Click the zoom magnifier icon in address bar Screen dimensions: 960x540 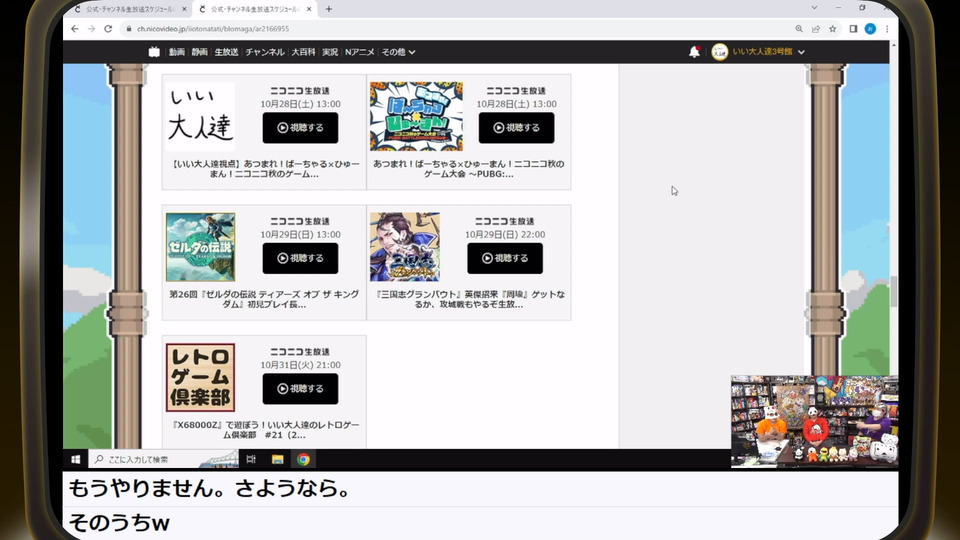tap(799, 29)
